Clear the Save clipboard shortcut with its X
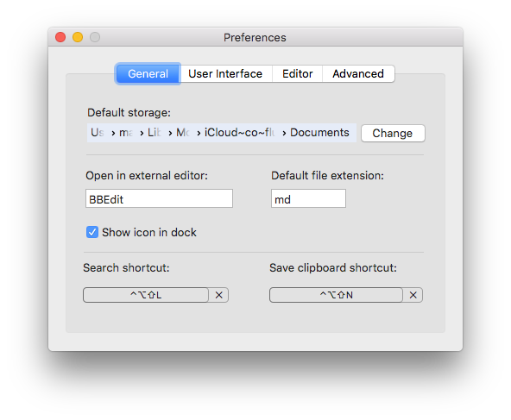The width and height of the screenshot is (511, 420). [x=413, y=295]
